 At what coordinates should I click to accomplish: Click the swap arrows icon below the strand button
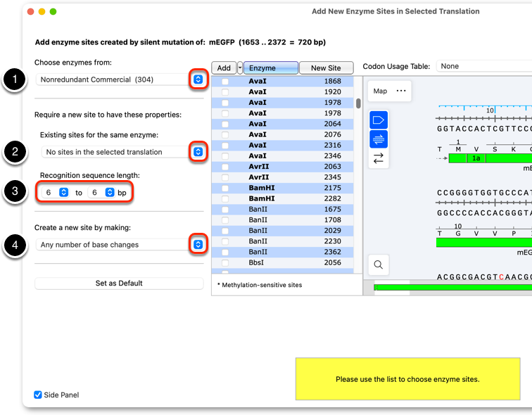[x=379, y=158]
